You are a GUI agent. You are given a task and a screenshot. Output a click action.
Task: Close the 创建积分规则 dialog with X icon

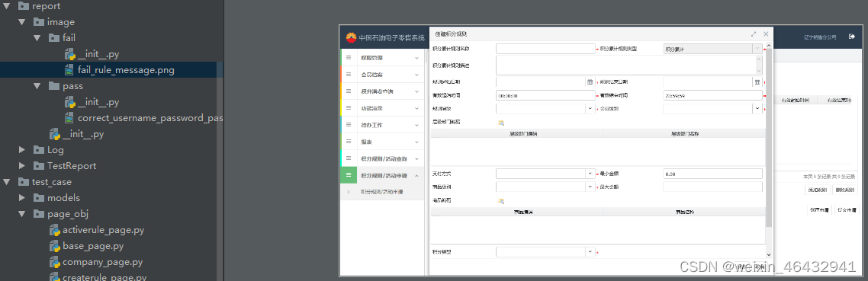pos(766,34)
